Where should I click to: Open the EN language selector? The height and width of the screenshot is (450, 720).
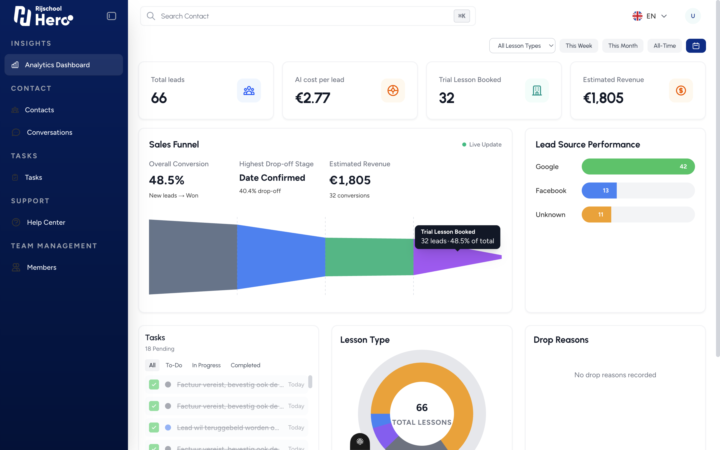[x=649, y=16]
